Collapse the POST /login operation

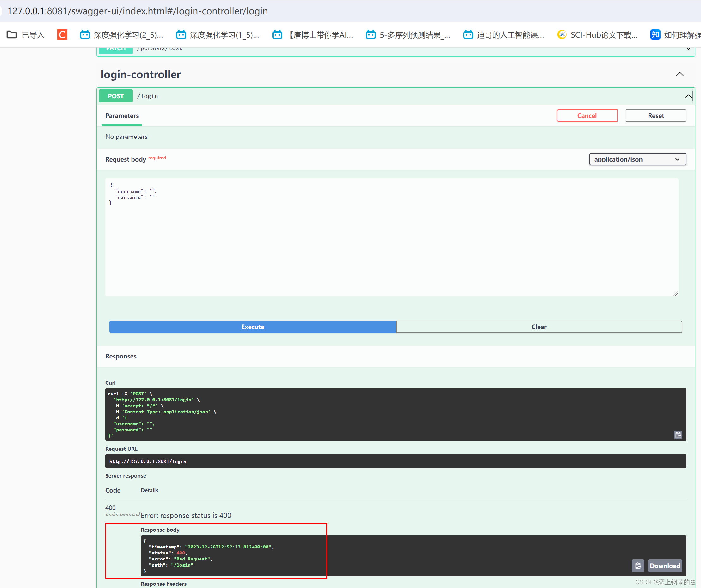coord(688,96)
